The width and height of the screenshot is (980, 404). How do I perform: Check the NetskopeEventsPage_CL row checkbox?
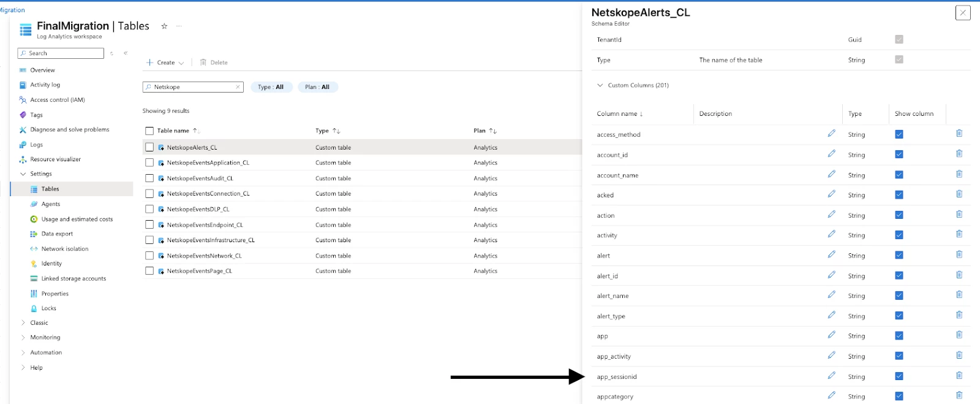149,271
